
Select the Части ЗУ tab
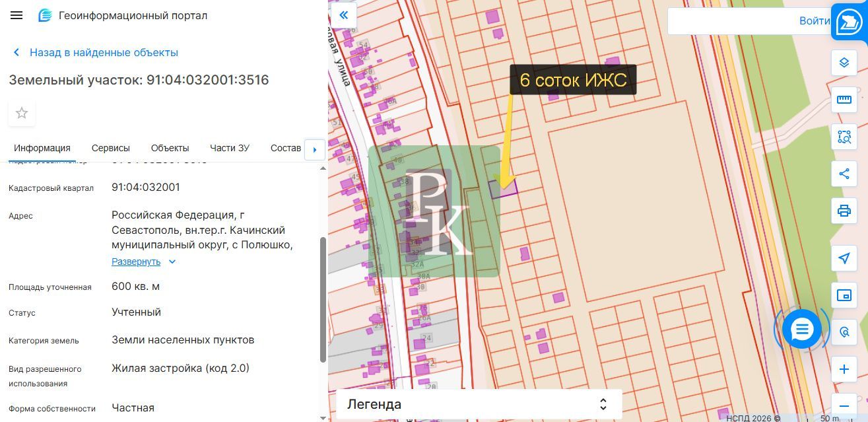coord(230,148)
